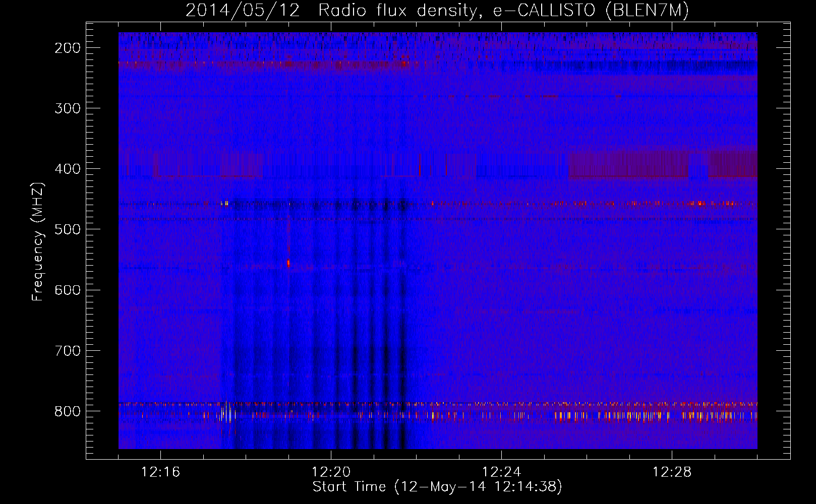816x504 pixels.
Task: Click the 500 frequency tick label
Action: click(x=68, y=230)
